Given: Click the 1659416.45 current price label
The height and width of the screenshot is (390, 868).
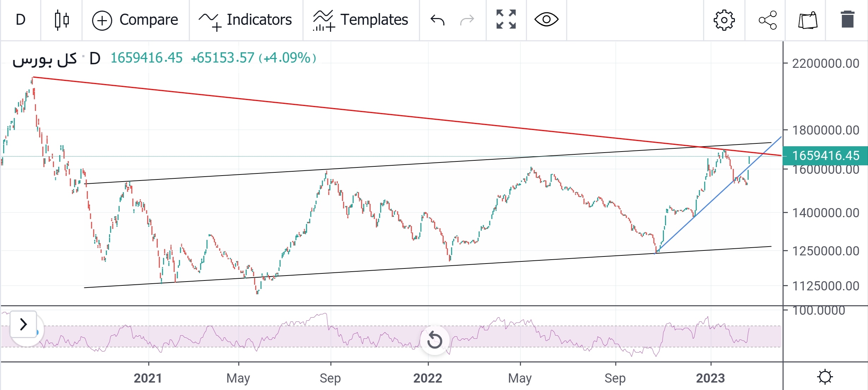Looking at the screenshot, I should (x=825, y=155).
